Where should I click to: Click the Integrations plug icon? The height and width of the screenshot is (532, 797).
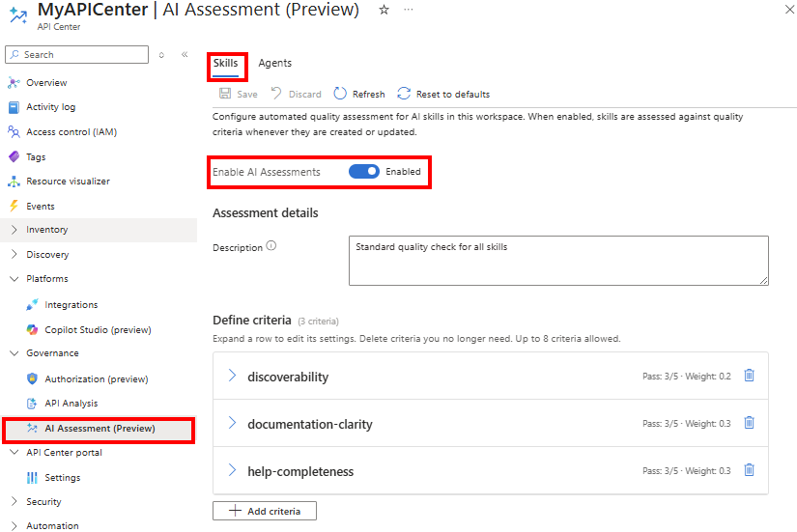point(32,304)
